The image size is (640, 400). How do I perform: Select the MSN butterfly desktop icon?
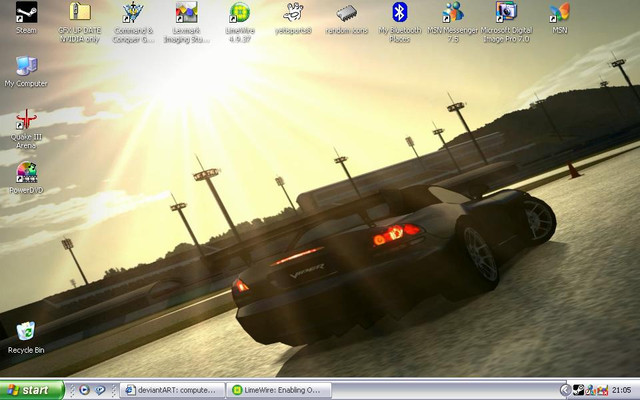coord(560,14)
